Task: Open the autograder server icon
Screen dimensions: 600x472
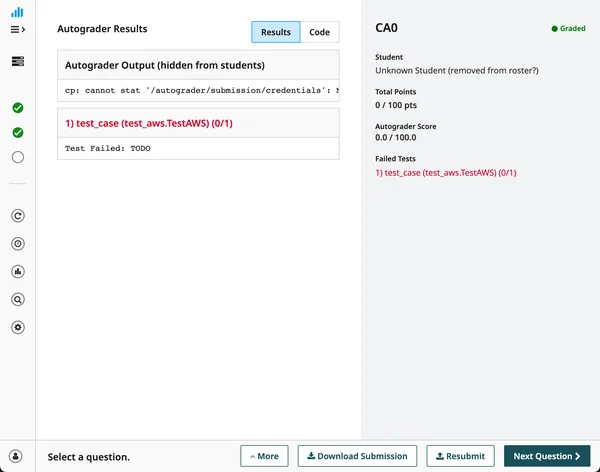Action: pos(18,61)
